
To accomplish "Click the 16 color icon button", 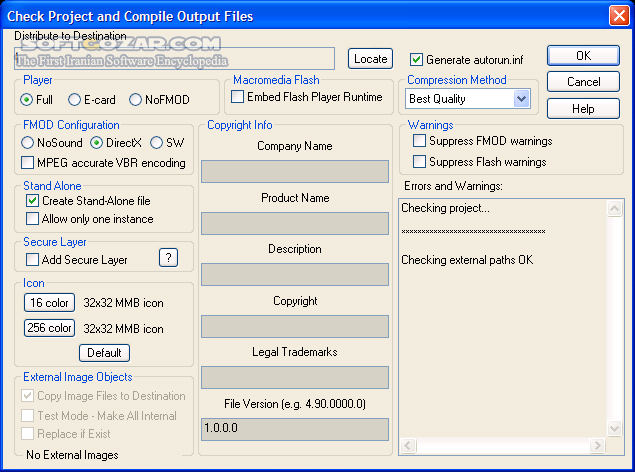I will (x=49, y=303).
